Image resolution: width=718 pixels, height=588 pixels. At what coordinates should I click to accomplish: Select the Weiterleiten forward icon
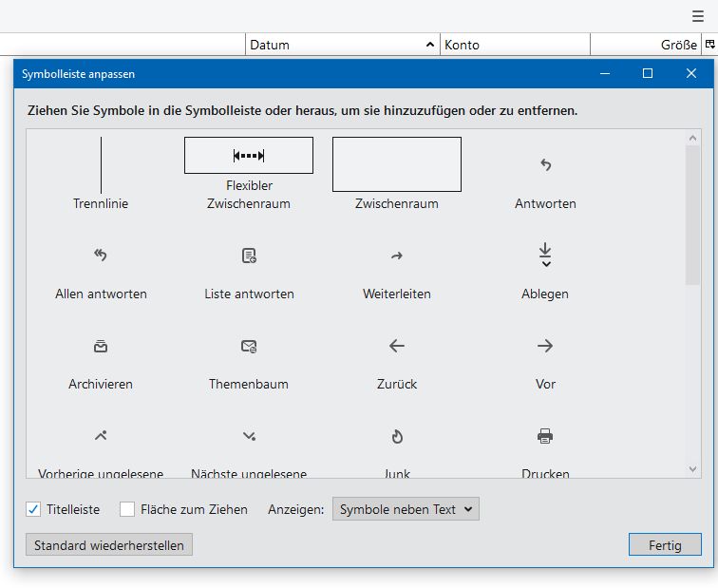point(397,256)
